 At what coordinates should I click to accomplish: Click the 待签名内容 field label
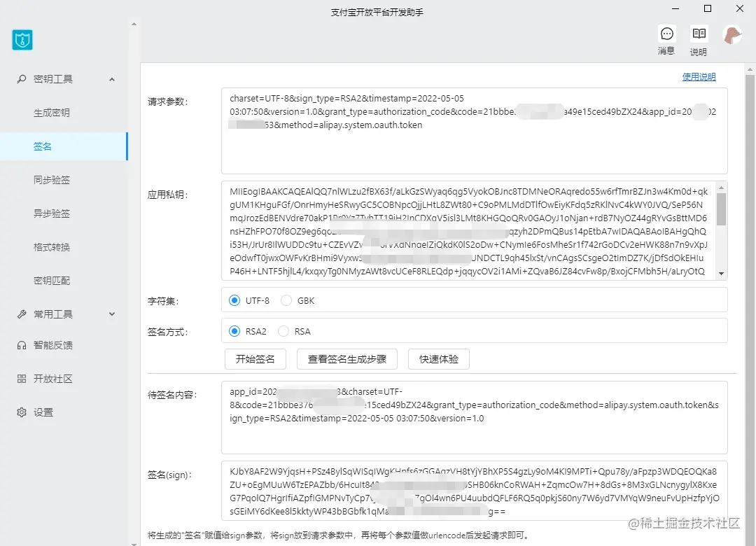click(x=172, y=395)
